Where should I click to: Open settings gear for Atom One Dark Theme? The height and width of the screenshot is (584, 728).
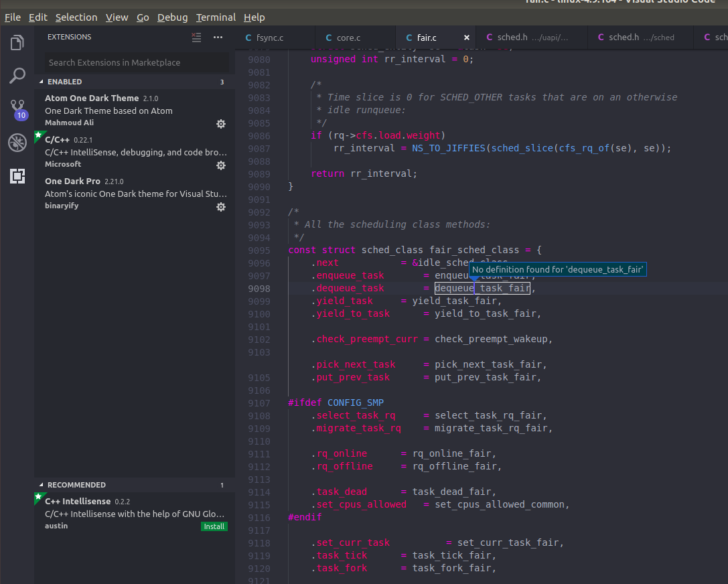coord(221,124)
